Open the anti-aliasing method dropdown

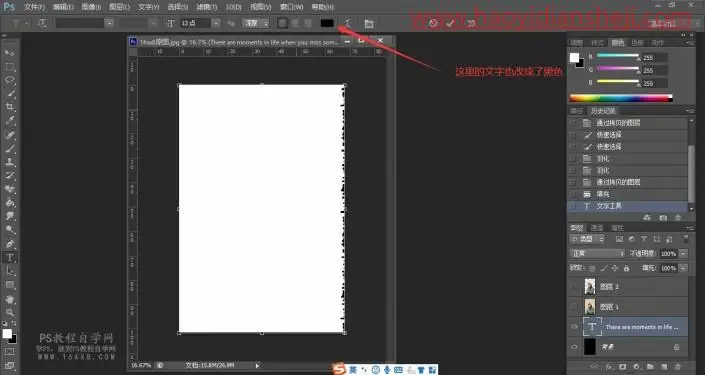click(x=256, y=23)
